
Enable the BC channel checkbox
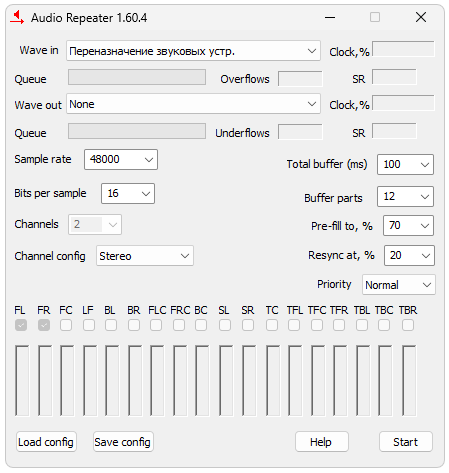coord(201,325)
